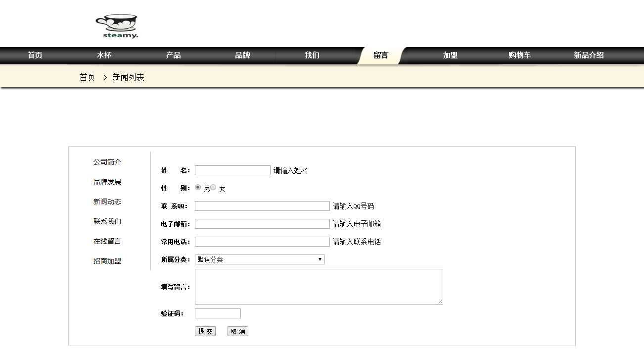Click the 取消 cancel button
Viewport: 644px width, 356px height.
[x=237, y=332]
